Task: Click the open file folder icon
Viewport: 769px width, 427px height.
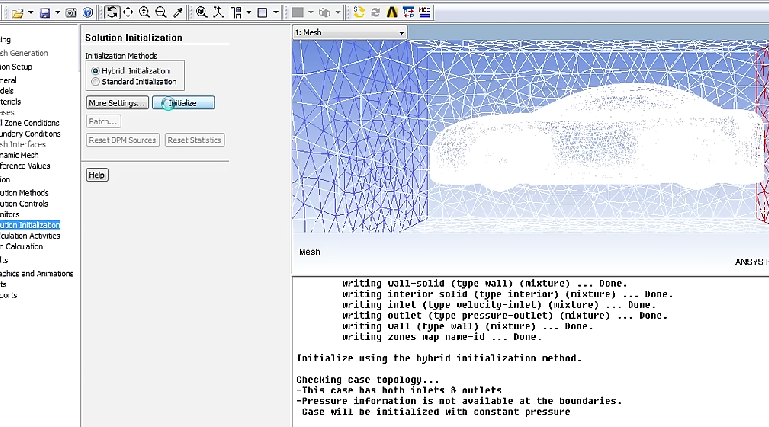Action: (18, 12)
